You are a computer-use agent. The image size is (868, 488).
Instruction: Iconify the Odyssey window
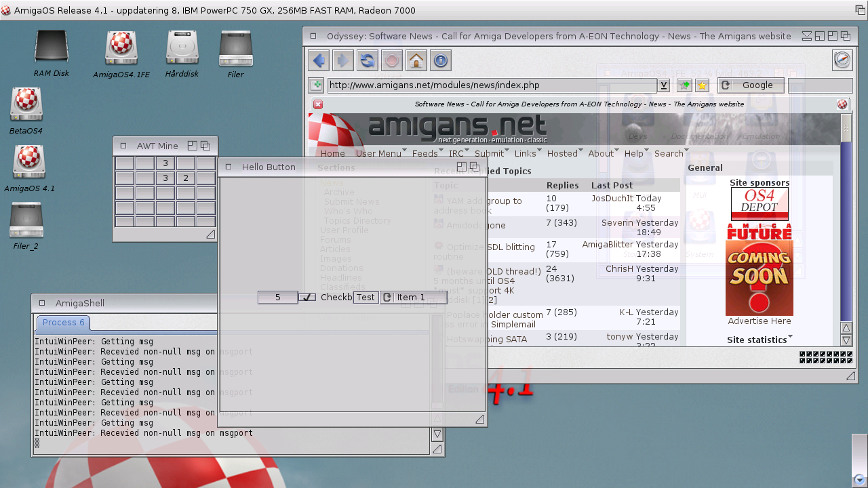pos(807,36)
